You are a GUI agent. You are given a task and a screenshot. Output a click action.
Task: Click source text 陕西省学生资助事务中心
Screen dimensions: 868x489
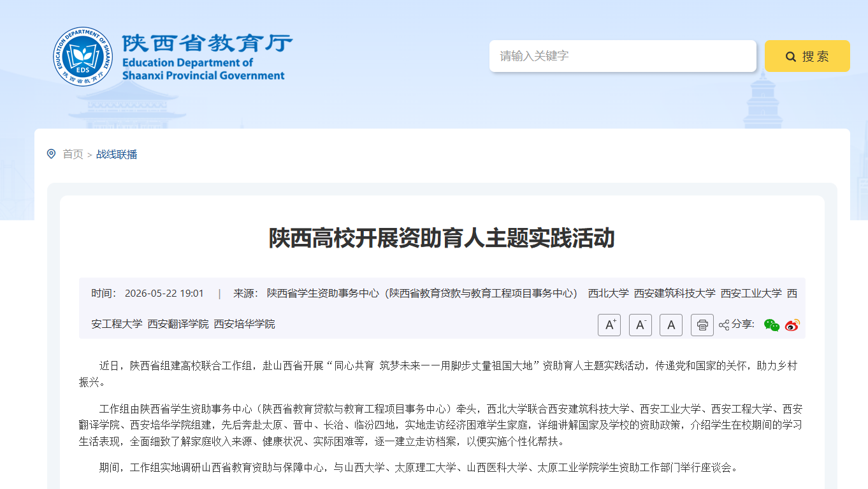(x=323, y=294)
